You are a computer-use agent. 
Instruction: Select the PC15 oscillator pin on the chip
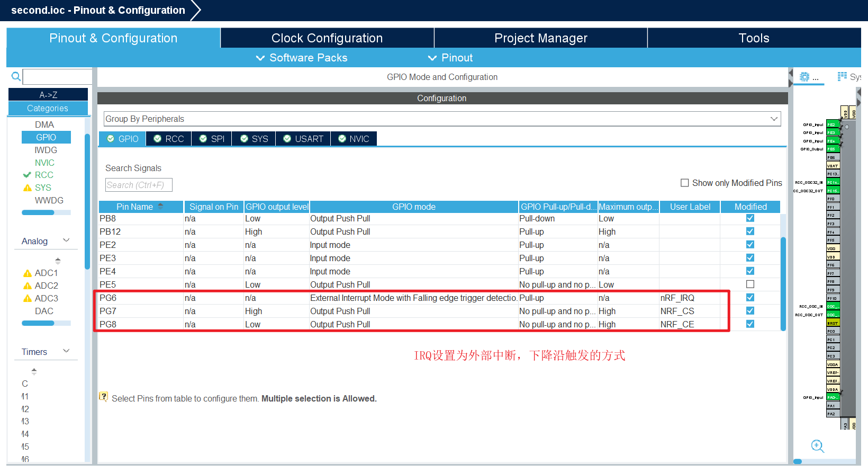tap(833, 191)
